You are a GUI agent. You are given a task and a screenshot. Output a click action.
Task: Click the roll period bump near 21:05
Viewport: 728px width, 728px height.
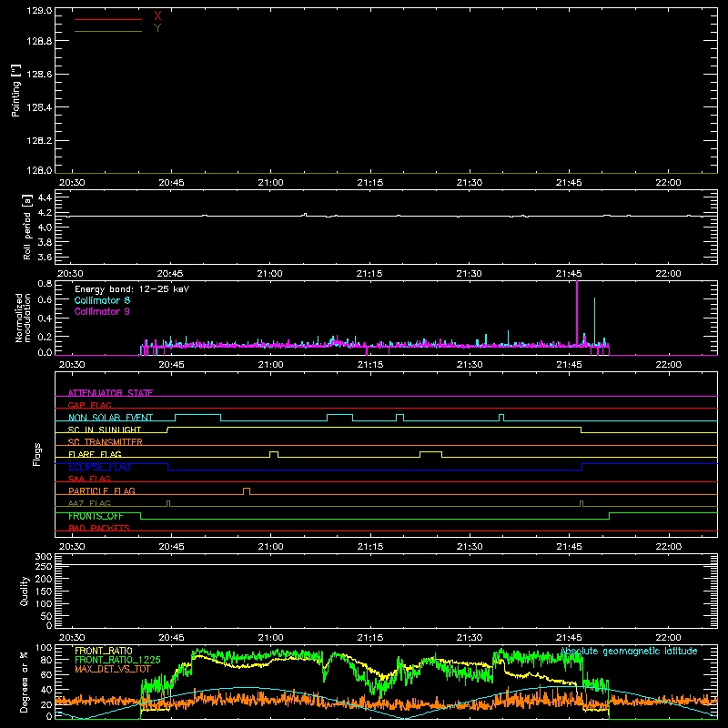point(305,215)
